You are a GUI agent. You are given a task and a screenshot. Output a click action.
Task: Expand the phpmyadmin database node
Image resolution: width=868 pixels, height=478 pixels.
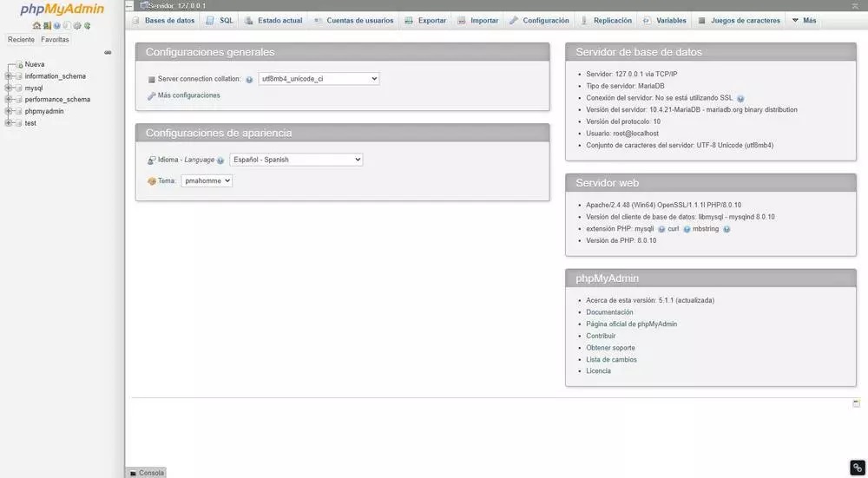[x=9, y=111]
